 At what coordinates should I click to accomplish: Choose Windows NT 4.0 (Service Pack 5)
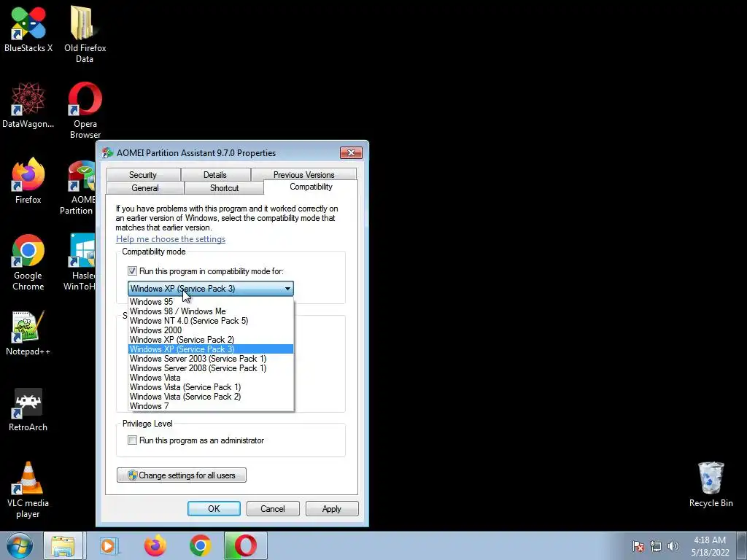(x=211, y=321)
